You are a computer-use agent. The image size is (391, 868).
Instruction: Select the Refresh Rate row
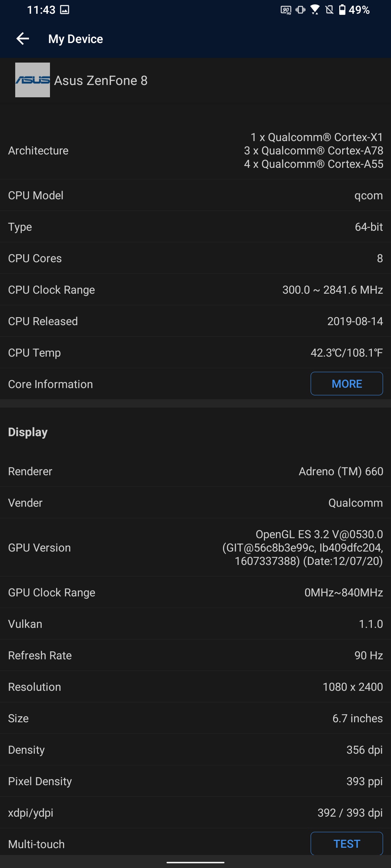click(195, 655)
